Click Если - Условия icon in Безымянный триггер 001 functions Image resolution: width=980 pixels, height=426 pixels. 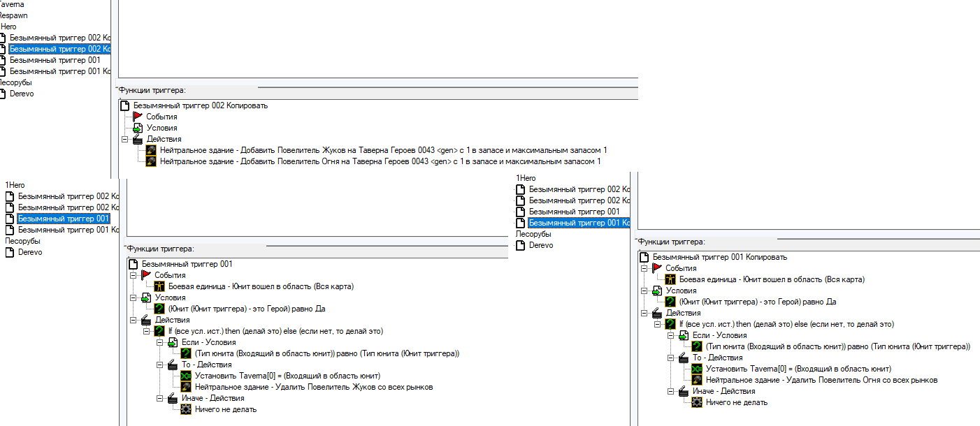[173, 342]
